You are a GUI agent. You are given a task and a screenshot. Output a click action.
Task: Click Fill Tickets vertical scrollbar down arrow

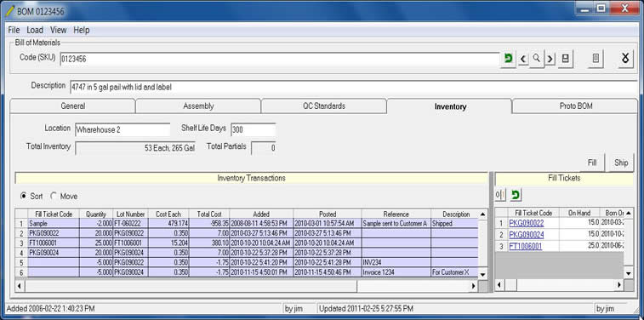pyautogui.click(x=629, y=273)
